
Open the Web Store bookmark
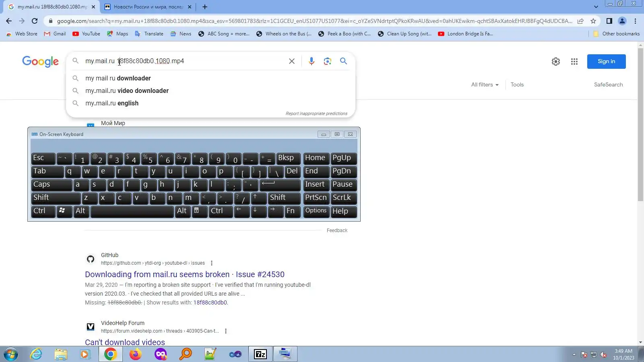click(22, 34)
